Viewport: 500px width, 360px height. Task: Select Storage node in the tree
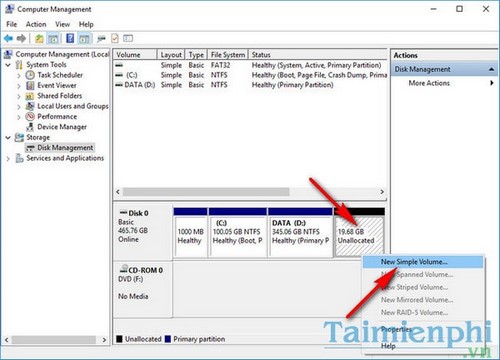pos(38,137)
